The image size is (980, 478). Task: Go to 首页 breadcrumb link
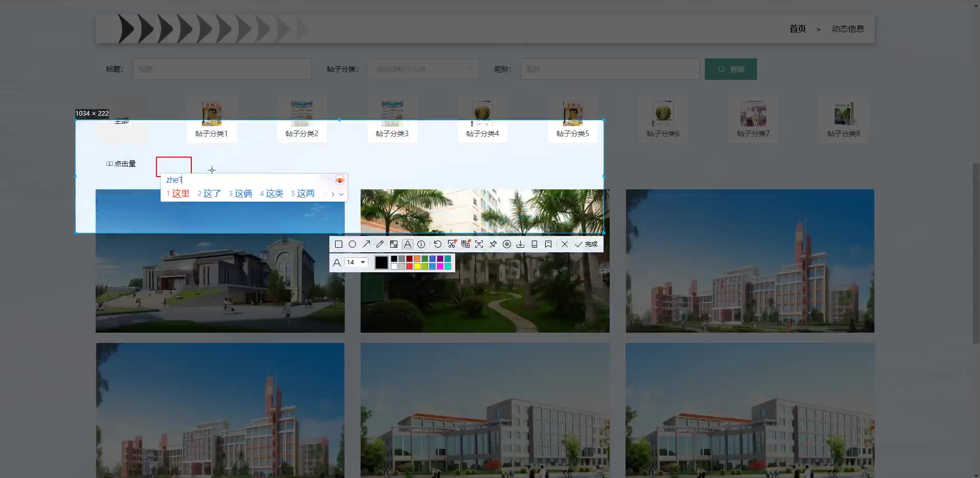click(x=797, y=29)
